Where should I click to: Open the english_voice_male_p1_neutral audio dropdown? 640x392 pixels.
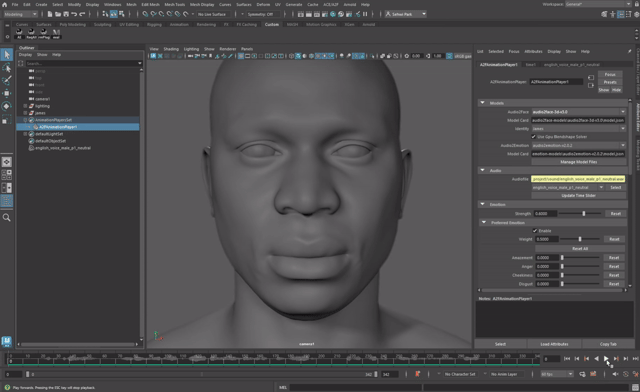[568, 187]
